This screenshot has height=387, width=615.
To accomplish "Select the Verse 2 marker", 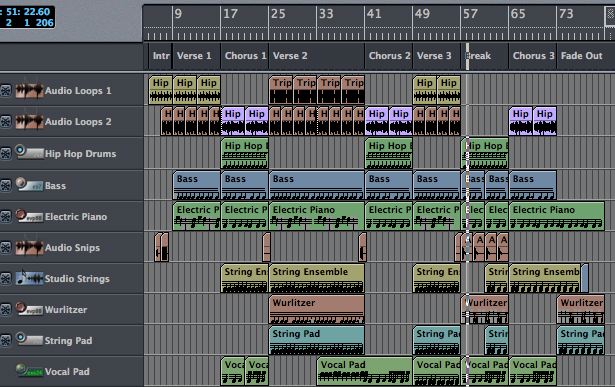I will (x=317, y=56).
